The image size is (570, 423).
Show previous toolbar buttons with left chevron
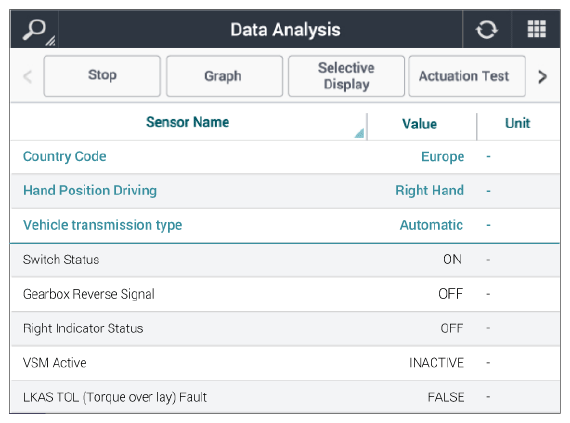point(28,76)
